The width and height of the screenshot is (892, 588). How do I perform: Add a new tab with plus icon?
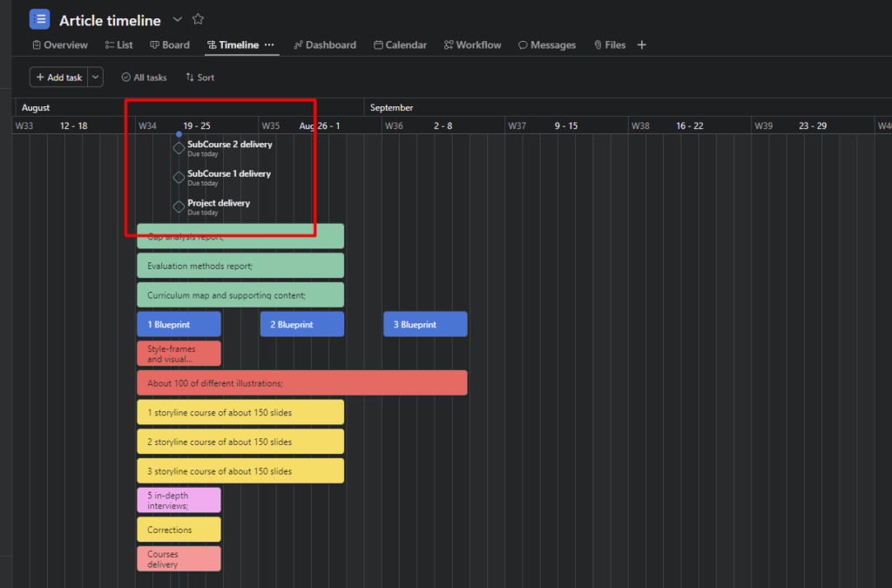(x=642, y=45)
